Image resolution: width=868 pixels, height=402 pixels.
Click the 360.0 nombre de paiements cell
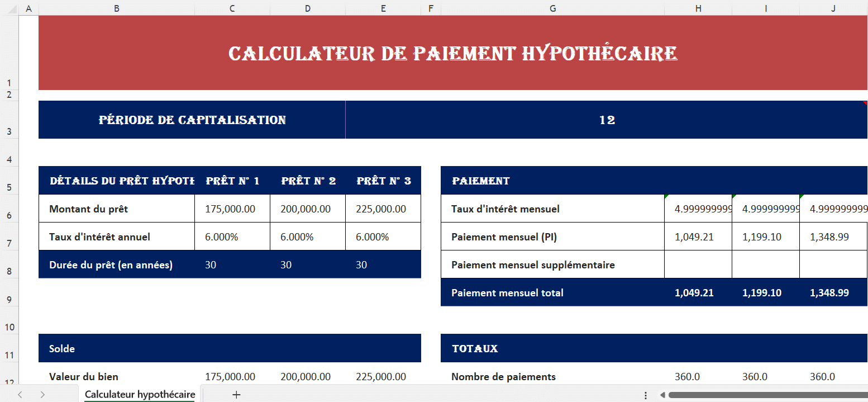point(687,376)
